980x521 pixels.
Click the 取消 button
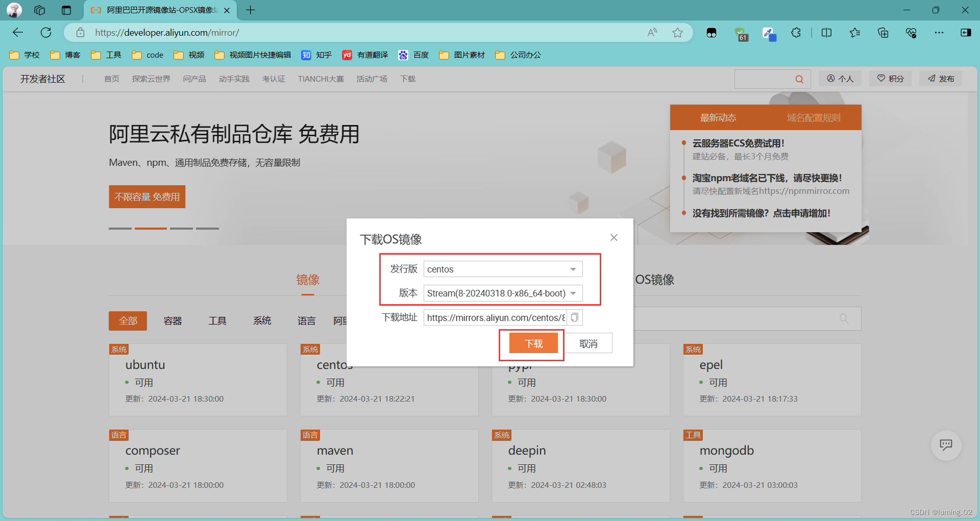pos(589,343)
